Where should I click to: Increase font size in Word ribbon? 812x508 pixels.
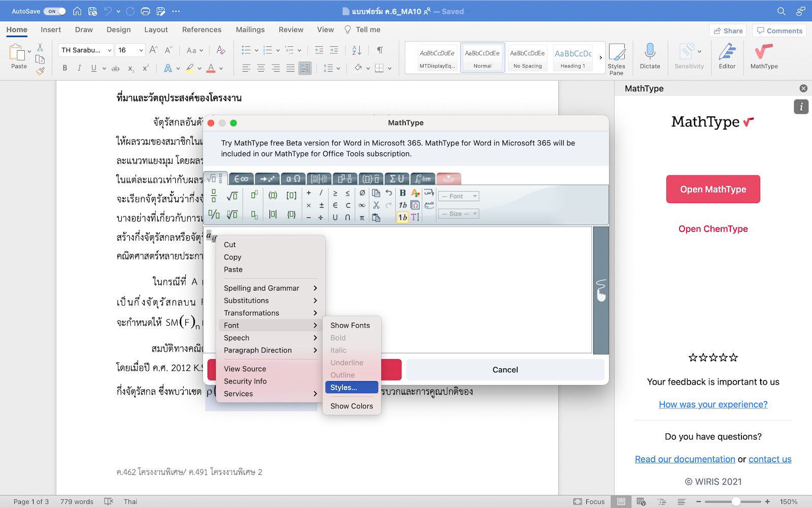[154, 50]
